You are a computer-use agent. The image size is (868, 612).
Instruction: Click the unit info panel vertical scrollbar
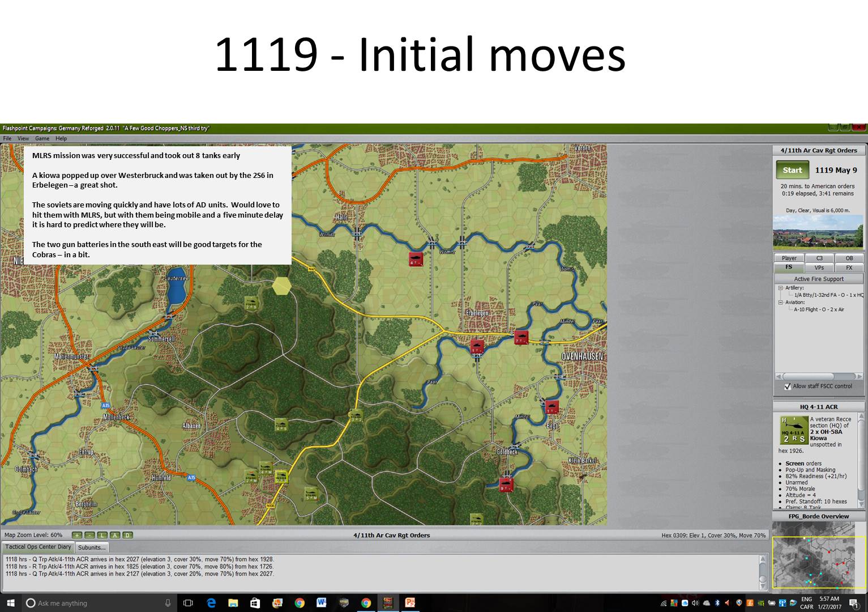coord(861,462)
